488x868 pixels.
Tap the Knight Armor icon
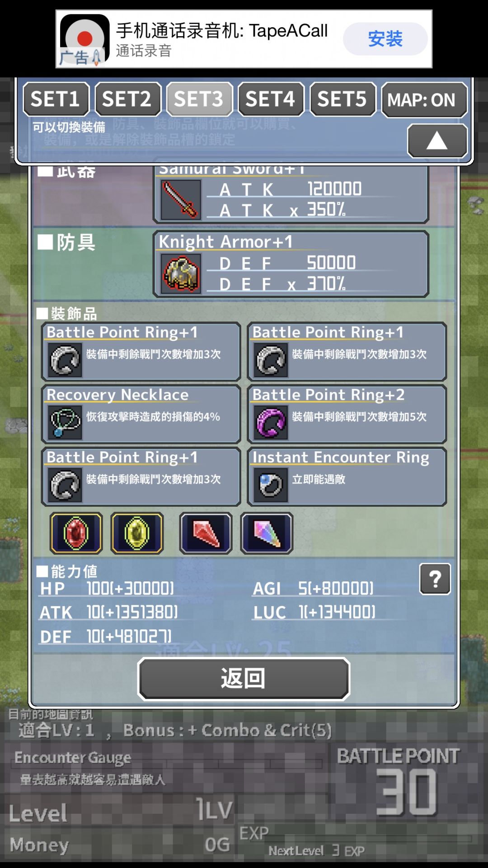point(181,274)
